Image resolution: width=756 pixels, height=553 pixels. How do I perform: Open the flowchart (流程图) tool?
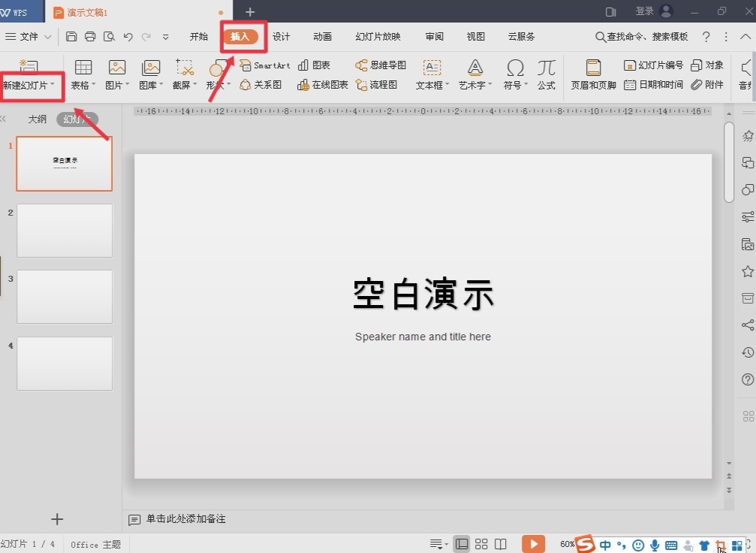point(376,85)
